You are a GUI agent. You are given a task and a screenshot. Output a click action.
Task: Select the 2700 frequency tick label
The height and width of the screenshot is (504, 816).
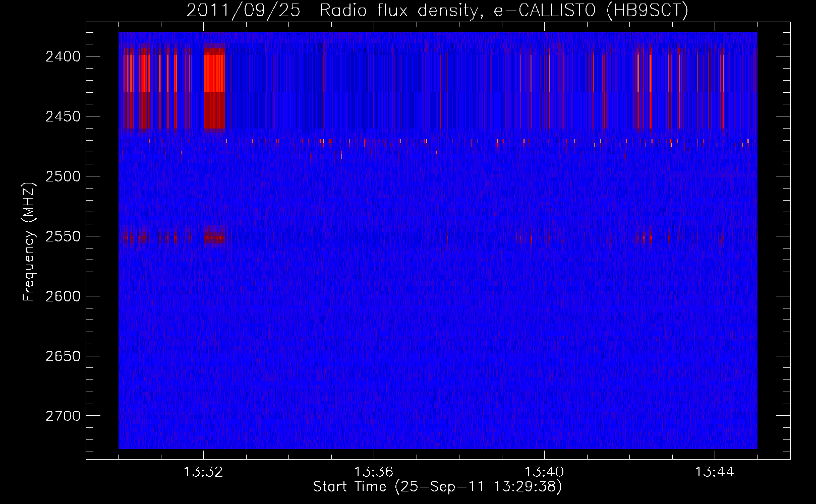[63, 416]
